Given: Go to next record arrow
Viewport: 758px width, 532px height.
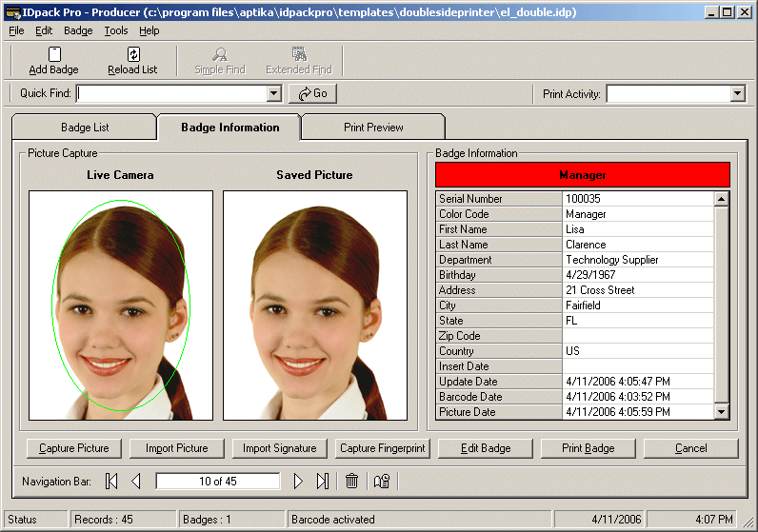Looking at the screenshot, I should [x=298, y=482].
